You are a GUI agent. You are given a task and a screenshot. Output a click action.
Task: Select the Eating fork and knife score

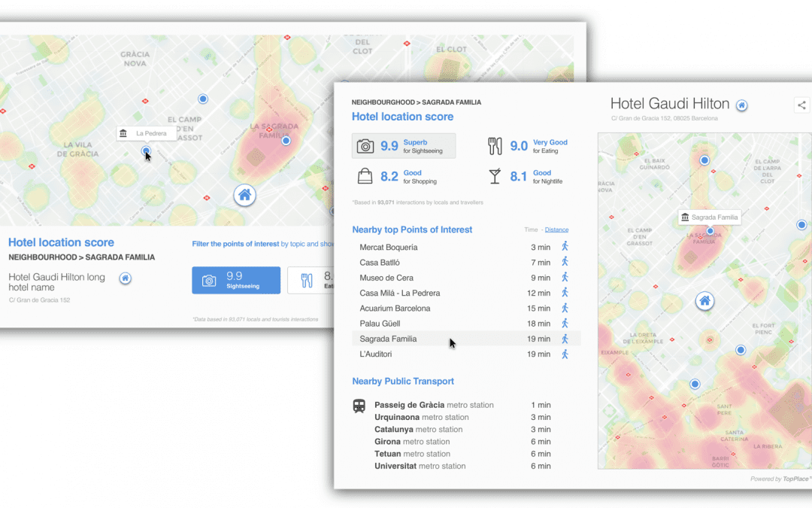pyautogui.click(x=528, y=146)
